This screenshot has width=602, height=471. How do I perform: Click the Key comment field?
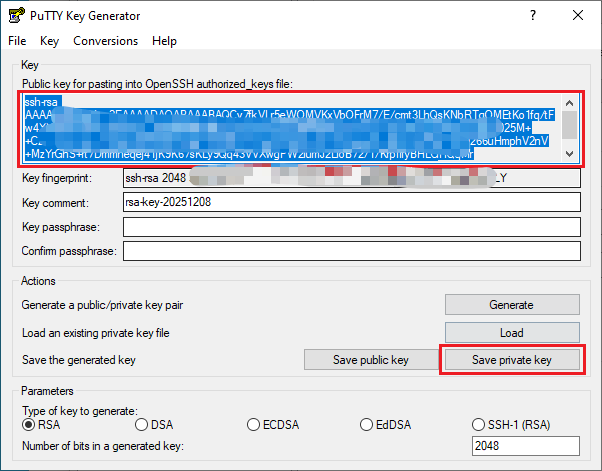click(x=352, y=202)
